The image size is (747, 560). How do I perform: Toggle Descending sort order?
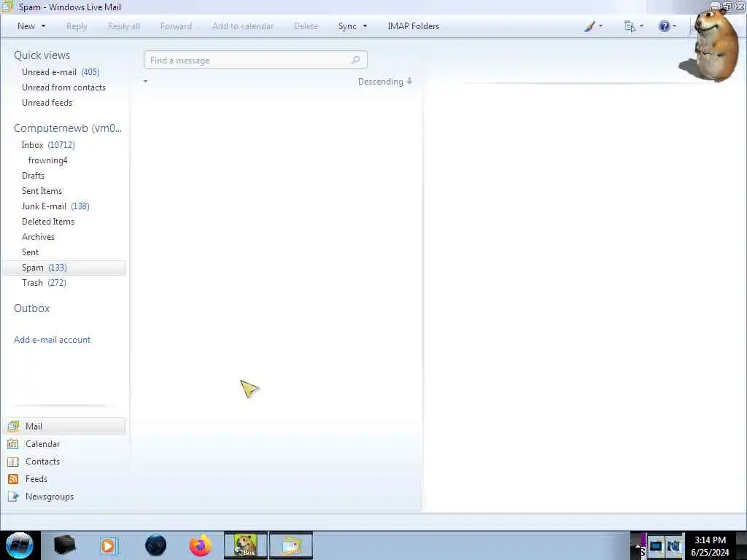(385, 82)
